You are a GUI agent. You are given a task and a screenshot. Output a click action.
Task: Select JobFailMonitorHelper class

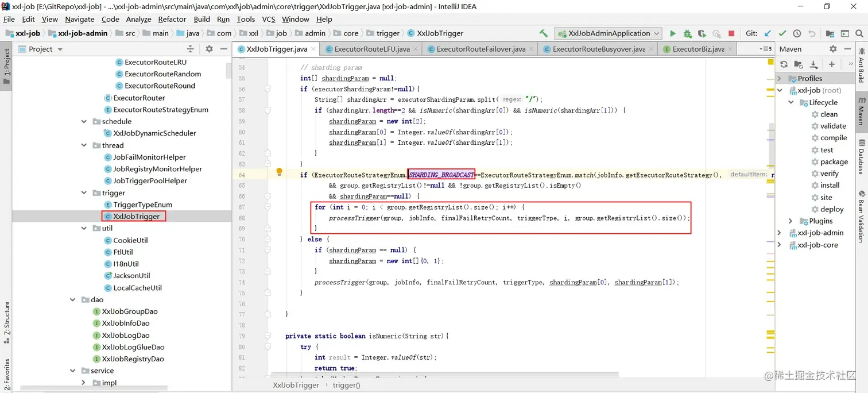pyautogui.click(x=149, y=157)
